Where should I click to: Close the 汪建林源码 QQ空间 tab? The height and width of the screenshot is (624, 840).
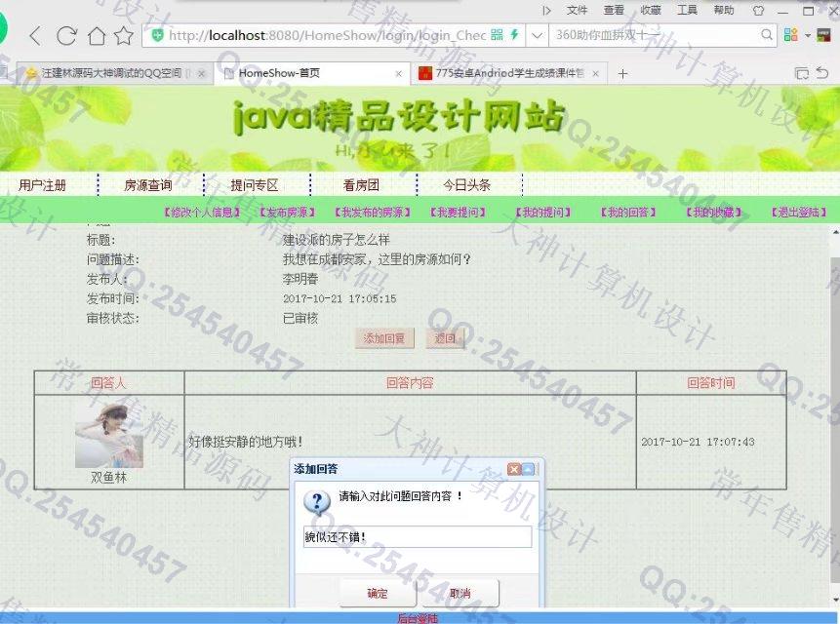(201, 74)
